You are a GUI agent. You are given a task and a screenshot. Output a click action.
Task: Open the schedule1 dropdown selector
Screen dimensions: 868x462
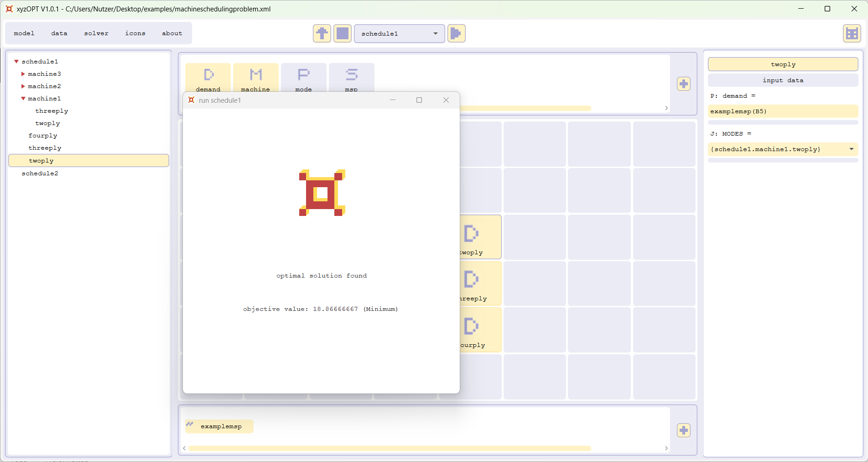[x=399, y=33]
